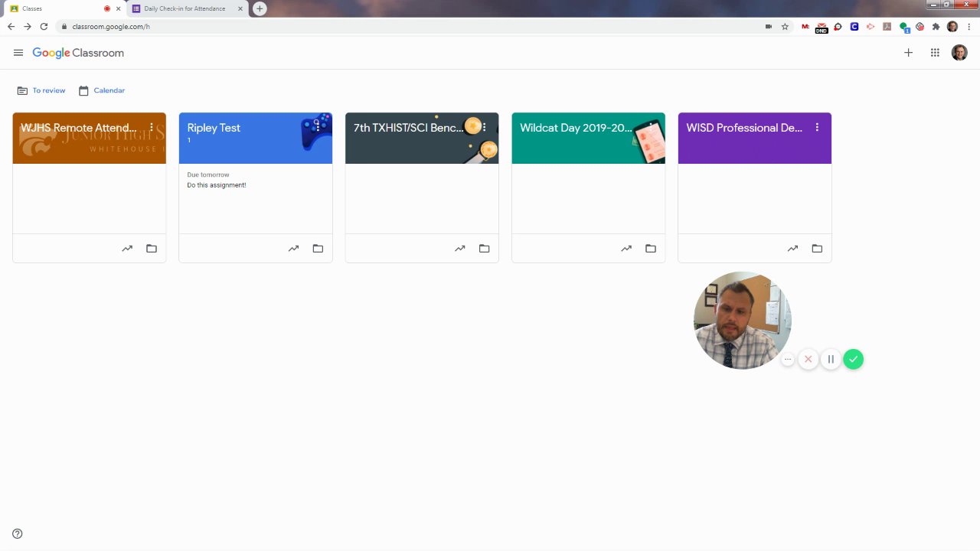Open the Google account avatar in Classroom header
This screenshot has width=980, height=551.
(959, 53)
